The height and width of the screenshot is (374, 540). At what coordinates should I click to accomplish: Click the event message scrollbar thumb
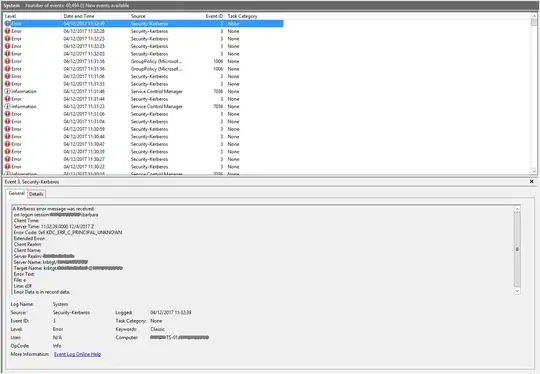coord(517,249)
